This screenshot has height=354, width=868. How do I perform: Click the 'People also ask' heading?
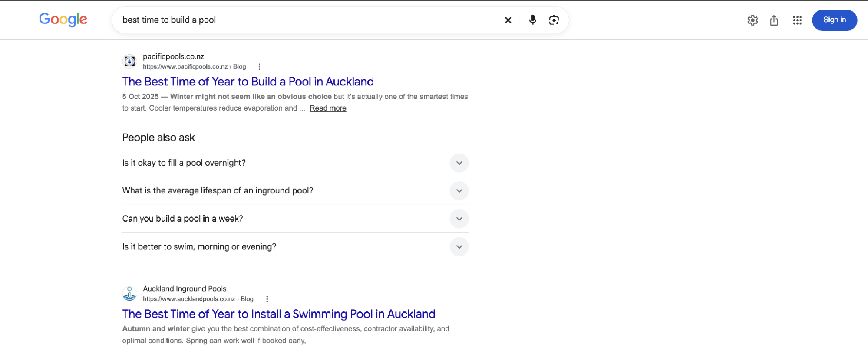pyautogui.click(x=158, y=138)
